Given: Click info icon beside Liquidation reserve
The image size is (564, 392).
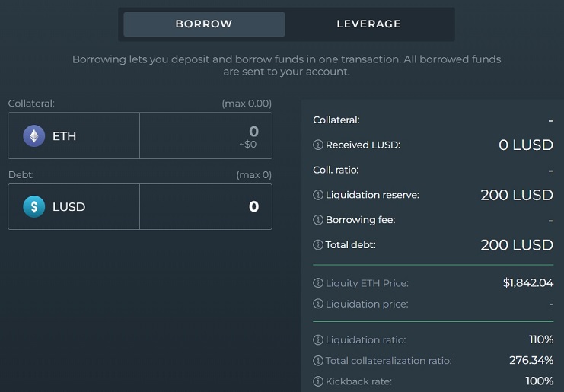Looking at the screenshot, I should click(318, 195).
